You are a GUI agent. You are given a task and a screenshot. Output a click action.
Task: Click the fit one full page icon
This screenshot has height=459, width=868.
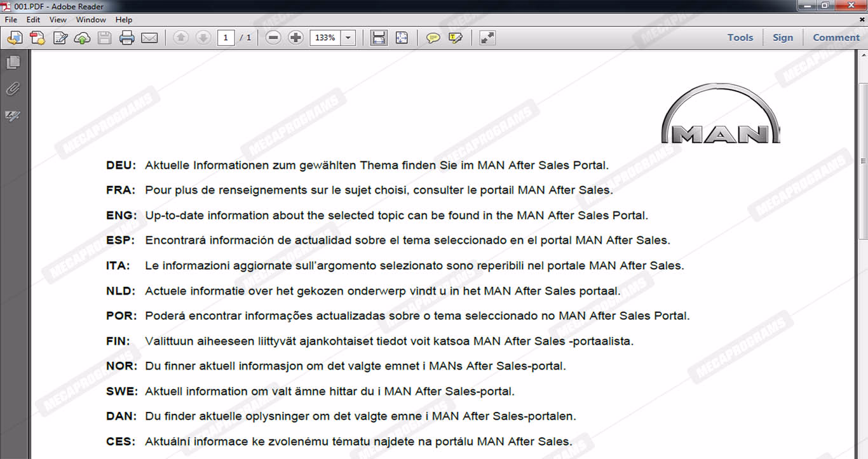[402, 38]
